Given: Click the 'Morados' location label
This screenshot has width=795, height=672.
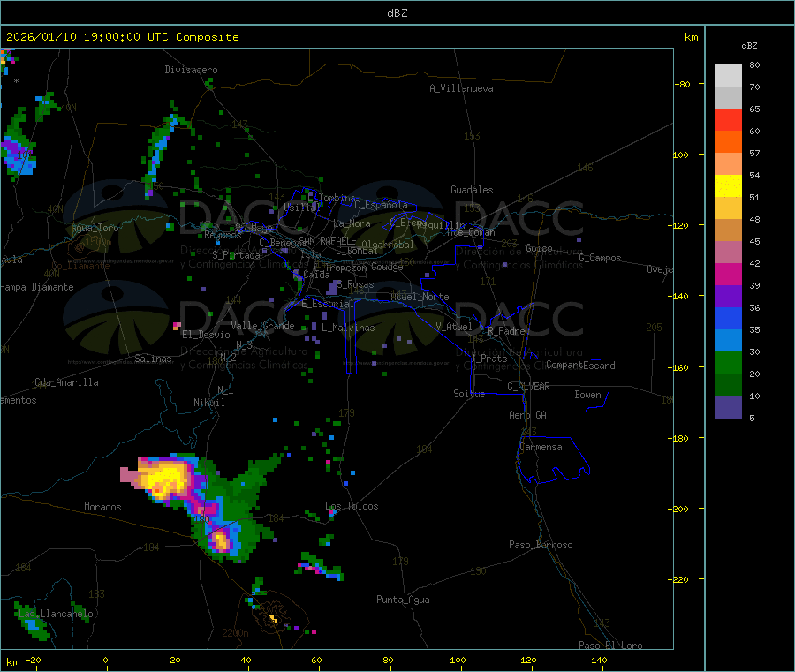Looking at the screenshot, I should pyautogui.click(x=102, y=507).
